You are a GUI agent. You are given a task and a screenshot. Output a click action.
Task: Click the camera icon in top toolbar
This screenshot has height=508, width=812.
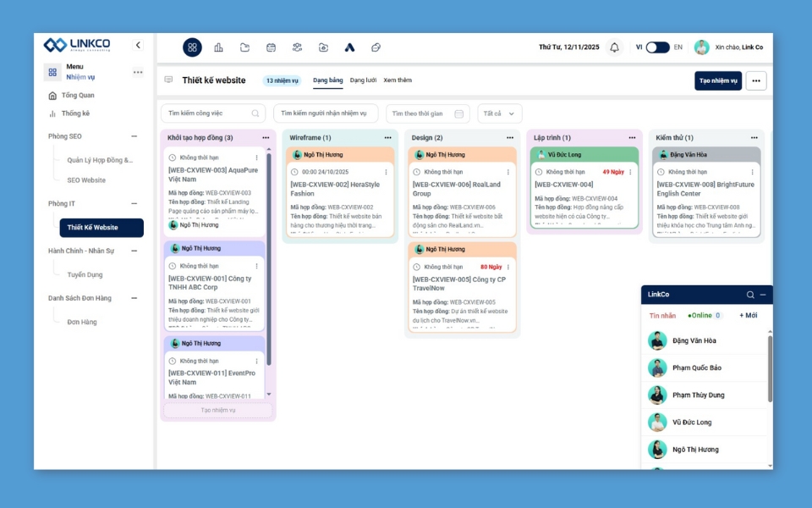coord(323,47)
